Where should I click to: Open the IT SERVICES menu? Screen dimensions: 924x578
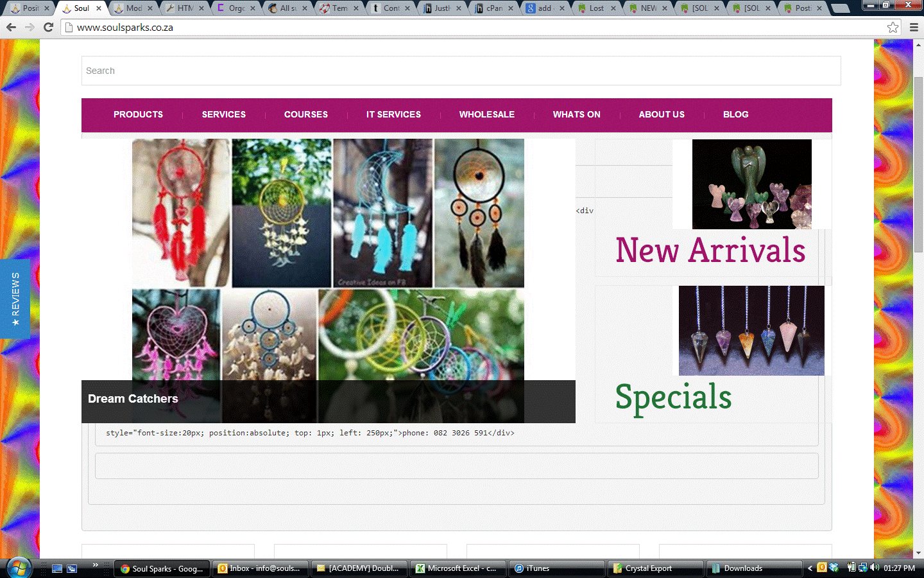tap(393, 114)
